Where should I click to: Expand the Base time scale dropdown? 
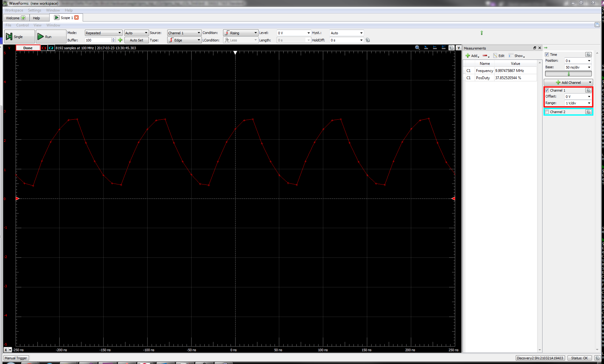[589, 67]
